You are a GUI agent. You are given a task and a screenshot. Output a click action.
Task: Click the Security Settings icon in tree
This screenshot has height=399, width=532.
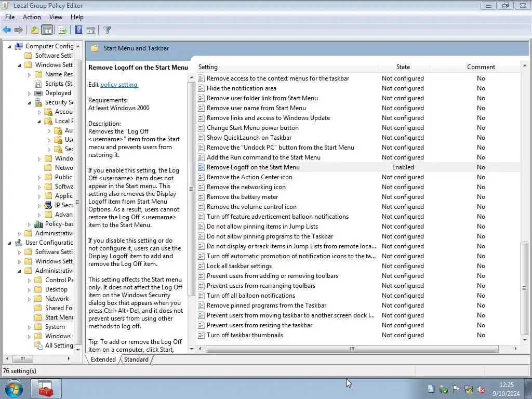(x=38, y=102)
